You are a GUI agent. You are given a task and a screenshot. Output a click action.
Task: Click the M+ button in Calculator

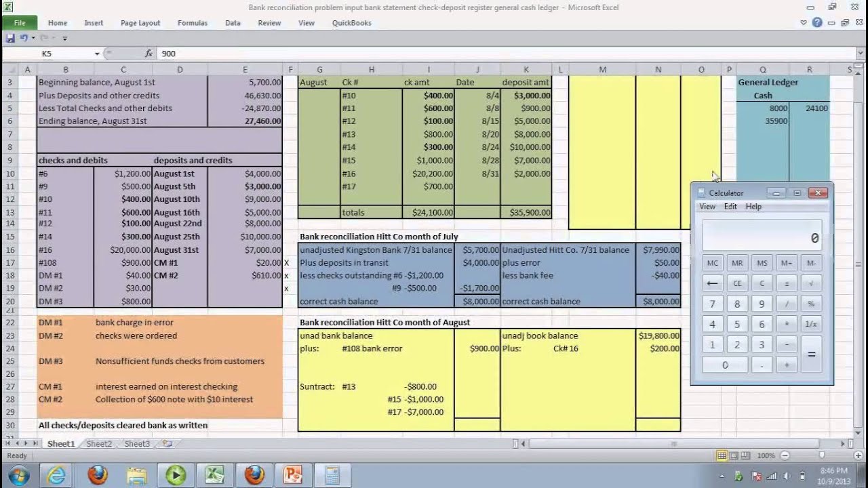click(x=787, y=263)
